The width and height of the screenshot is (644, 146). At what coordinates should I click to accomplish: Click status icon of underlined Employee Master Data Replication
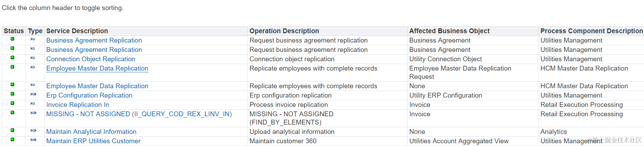pyautogui.click(x=12, y=67)
